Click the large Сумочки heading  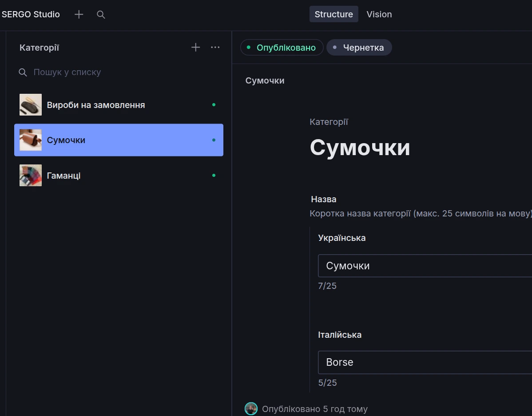(360, 148)
